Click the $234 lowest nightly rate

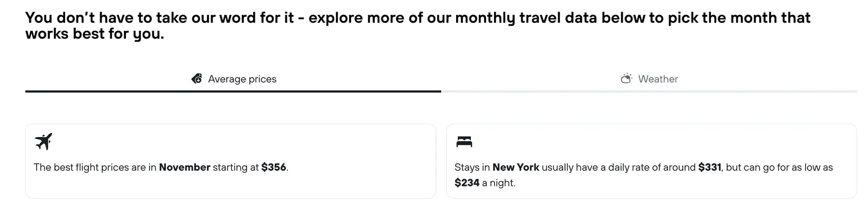coord(467,183)
